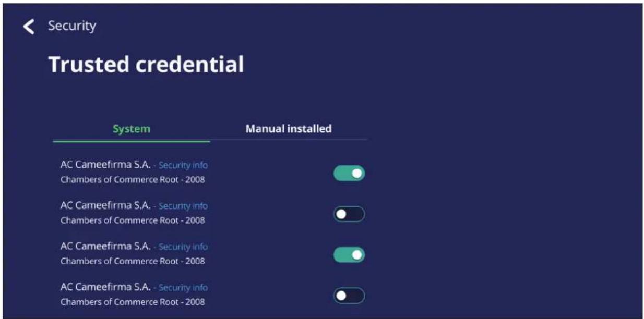
Task: Switch to the System tab
Action: pos(132,129)
